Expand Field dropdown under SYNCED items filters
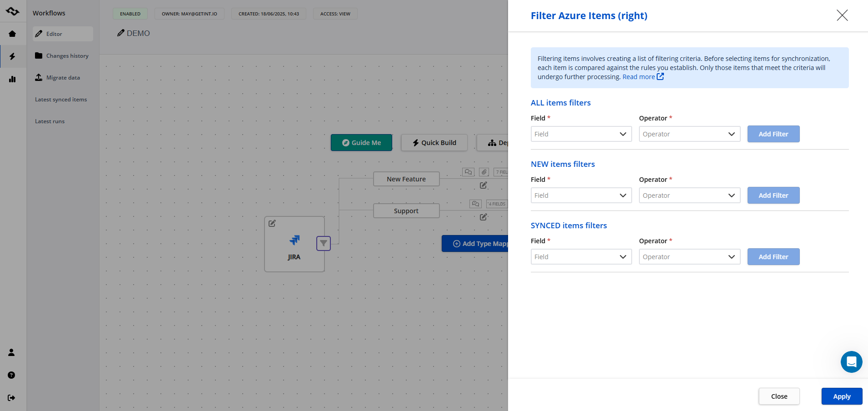868x411 pixels. click(581, 257)
